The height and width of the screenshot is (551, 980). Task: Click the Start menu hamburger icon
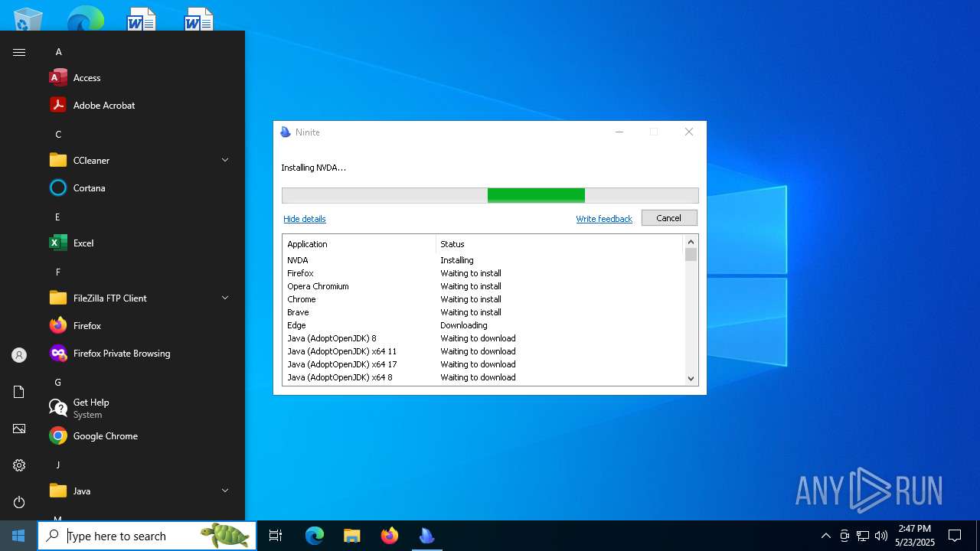pos(19,52)
